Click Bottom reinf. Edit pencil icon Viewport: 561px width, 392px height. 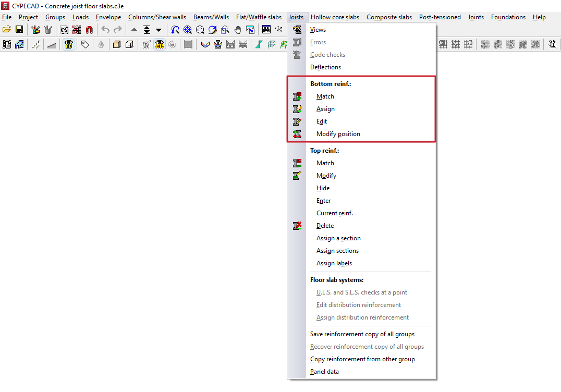pyautogui.click(x=297, y=121)
